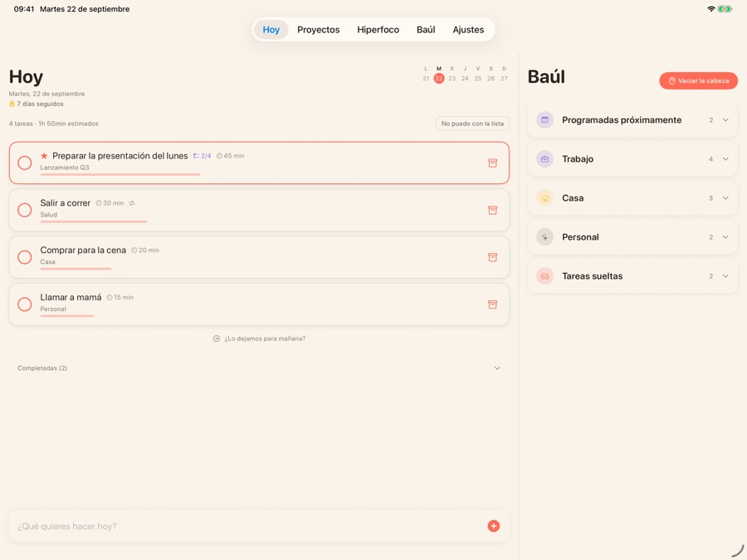Click the star icon on the presentation task
The height and width of the screenshot is (560, 747).
pyautogui.click(x=44, y=156)
